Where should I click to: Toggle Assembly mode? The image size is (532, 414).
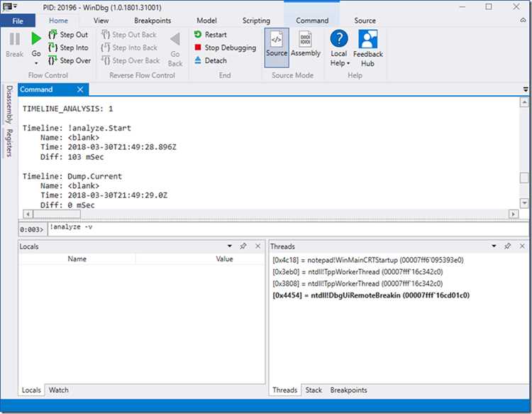(x=305, y=44)
